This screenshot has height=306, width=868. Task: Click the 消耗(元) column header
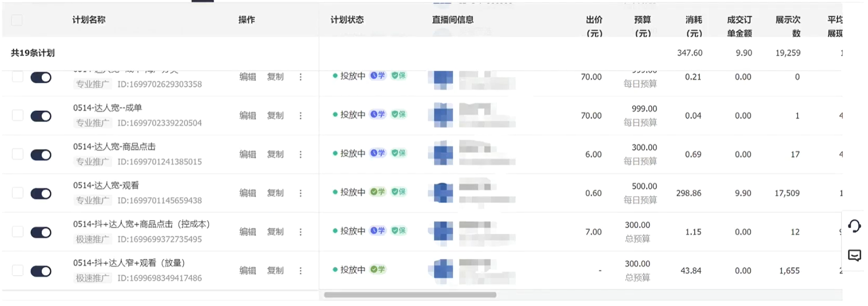[x=693, y=26]
